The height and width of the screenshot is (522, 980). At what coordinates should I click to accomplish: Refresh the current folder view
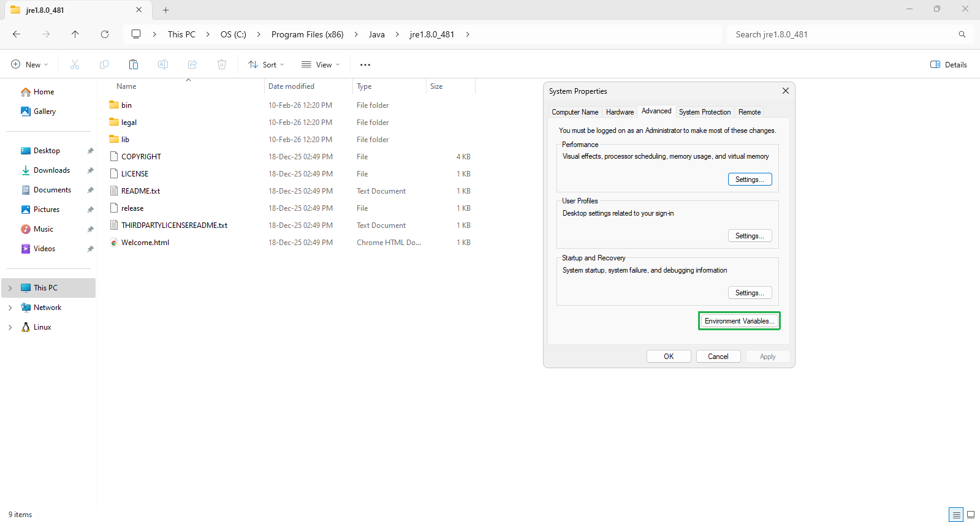[105, 34]
